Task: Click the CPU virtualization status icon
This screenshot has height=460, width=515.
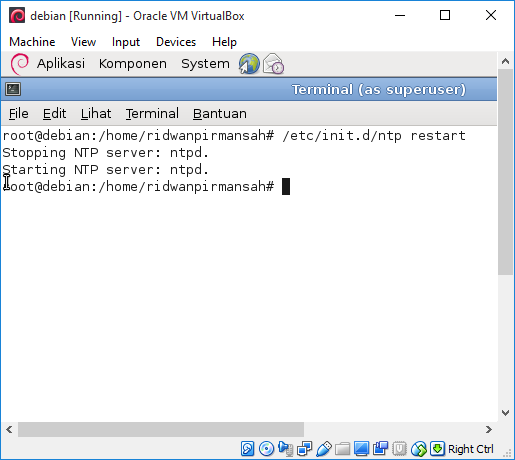Action: [x=399, y=449]
